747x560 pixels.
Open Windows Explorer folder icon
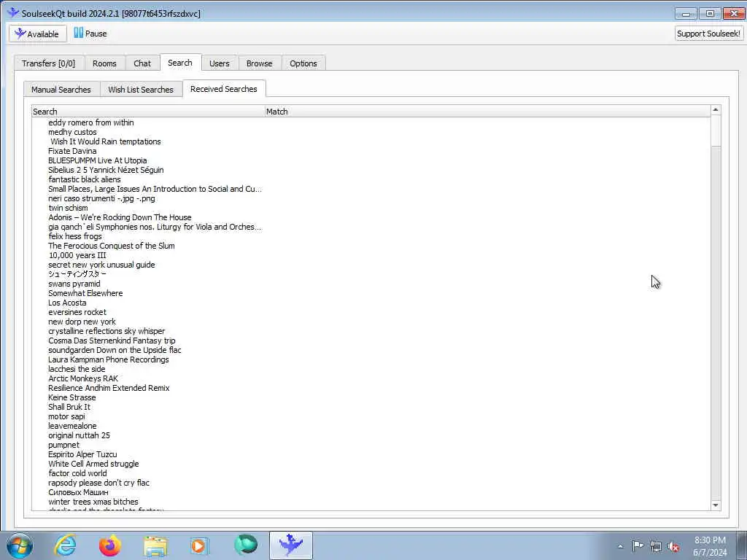155,545
